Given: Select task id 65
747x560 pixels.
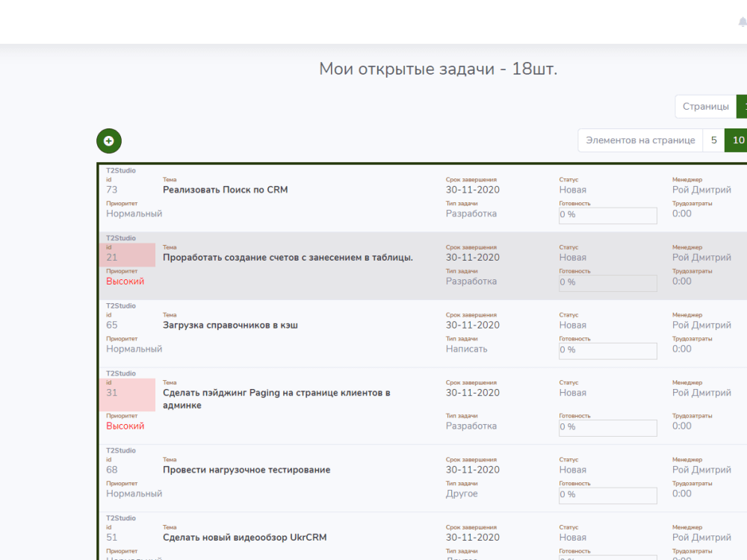Looking at the screenshot, I should [x=111, y=326].
